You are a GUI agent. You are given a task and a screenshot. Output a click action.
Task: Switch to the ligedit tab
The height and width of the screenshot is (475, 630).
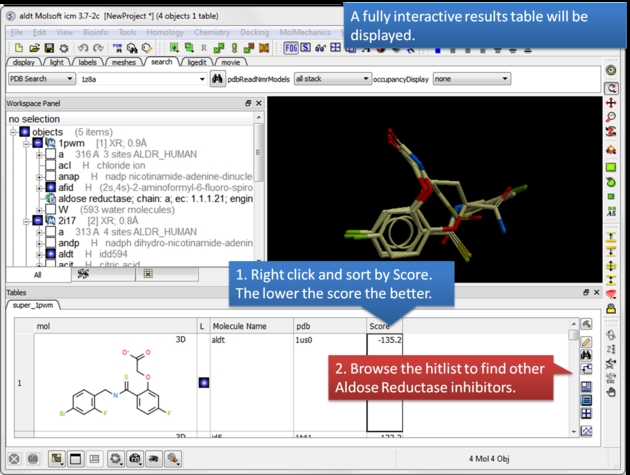[x=197, y=62]
